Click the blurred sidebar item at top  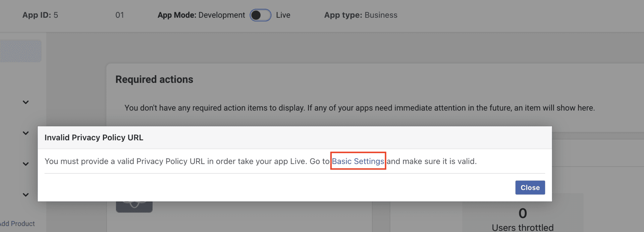tap(20, 51)
